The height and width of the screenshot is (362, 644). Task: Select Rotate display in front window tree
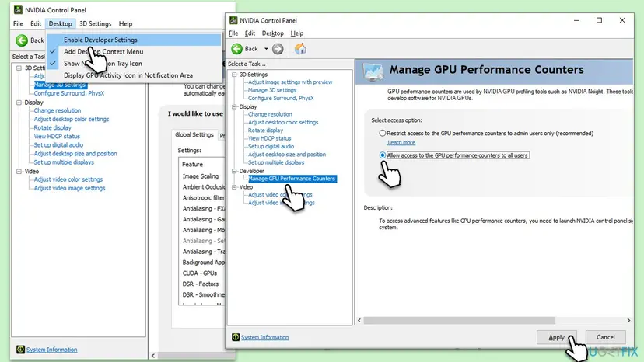[265, 130]
